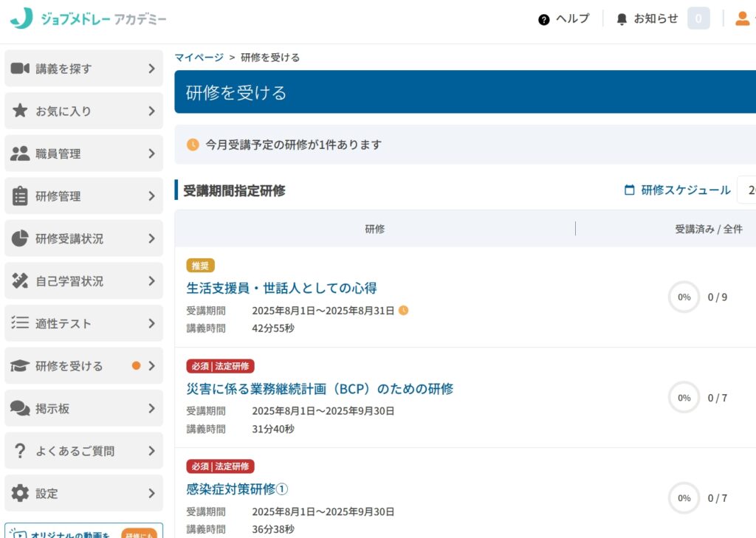The height and width of the screenshot is (538, 756).
Task: Click the 42分55秒 lecture time
Action: coord(273,328)
